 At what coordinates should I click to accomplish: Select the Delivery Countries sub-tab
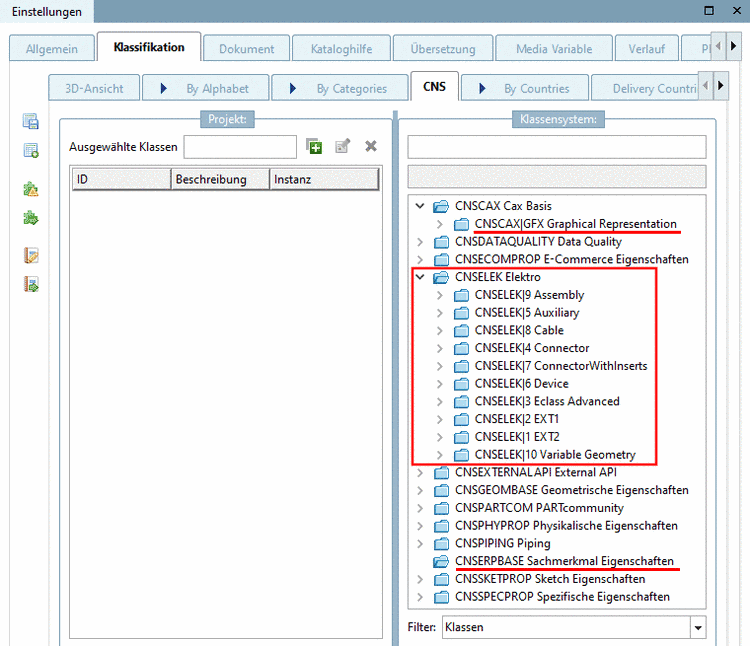click(x=645, y=88)
